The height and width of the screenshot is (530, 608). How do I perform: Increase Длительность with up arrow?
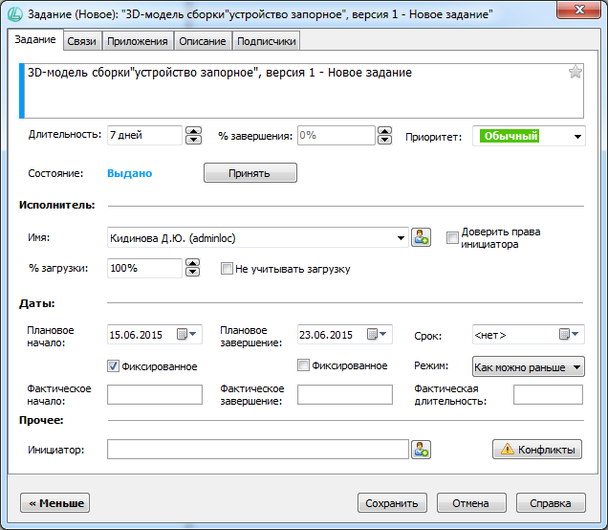click(x=193, y=131)
